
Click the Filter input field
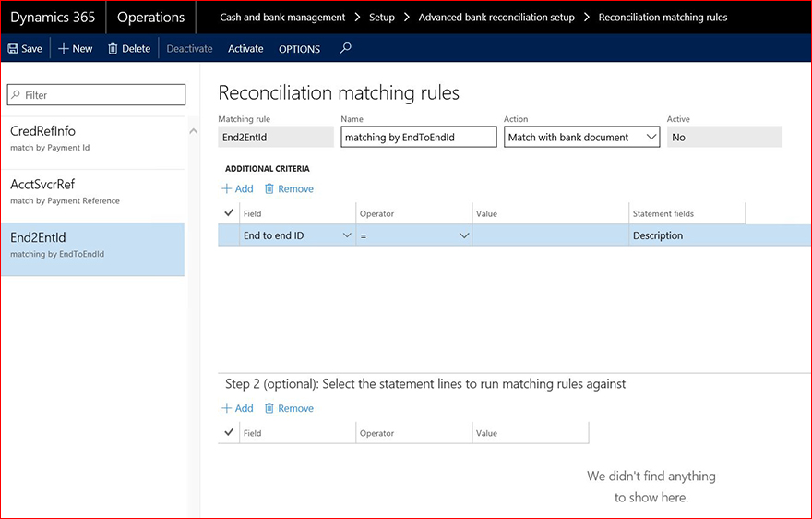click(x=96, y=95)
